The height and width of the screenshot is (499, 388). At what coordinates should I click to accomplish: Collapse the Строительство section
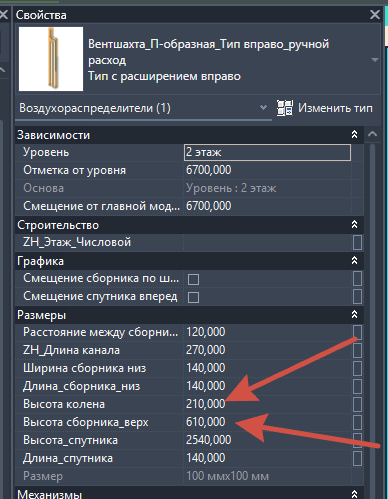354,225
